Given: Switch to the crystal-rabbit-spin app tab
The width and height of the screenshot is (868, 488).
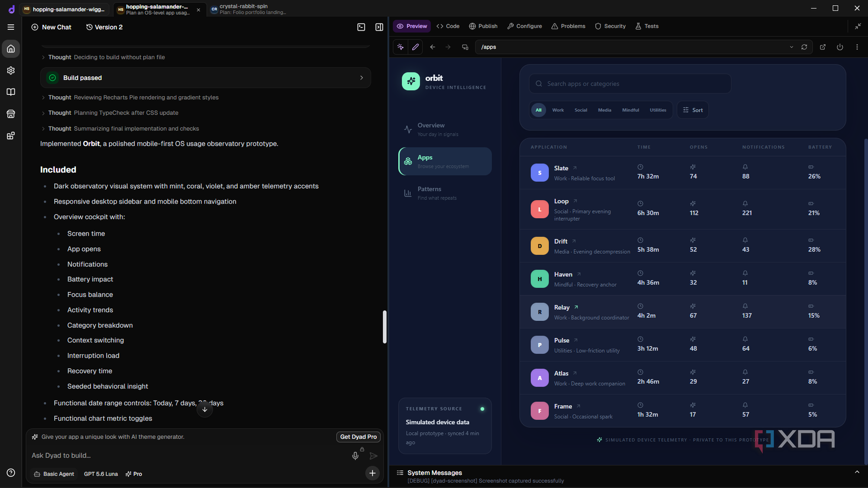Looking at the screenshot, I should (x=249, y=9).
